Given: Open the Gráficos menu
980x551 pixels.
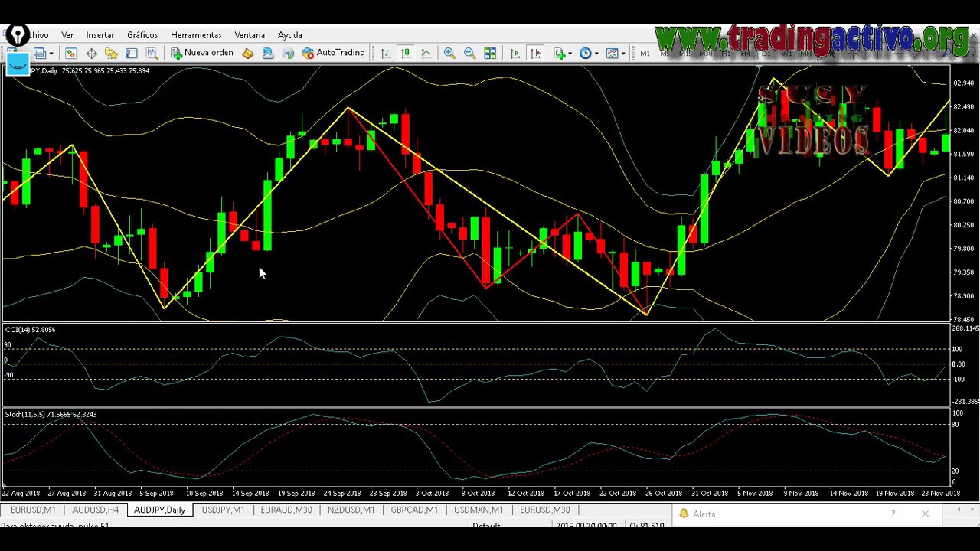Looking at the screenshot, I should tap(142, 35).
